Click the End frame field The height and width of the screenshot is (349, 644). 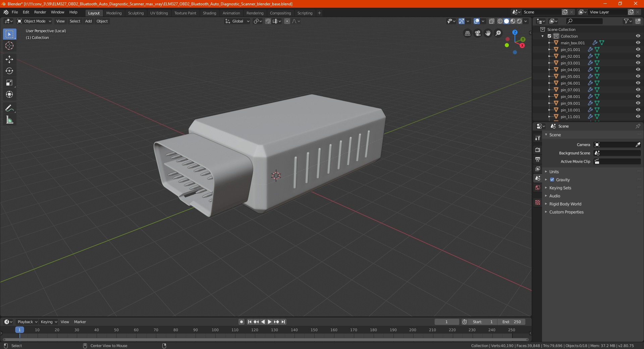click(512, 322)
